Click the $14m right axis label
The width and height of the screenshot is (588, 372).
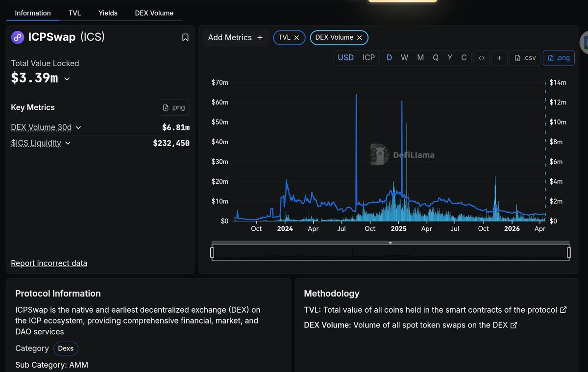point(558,82)
